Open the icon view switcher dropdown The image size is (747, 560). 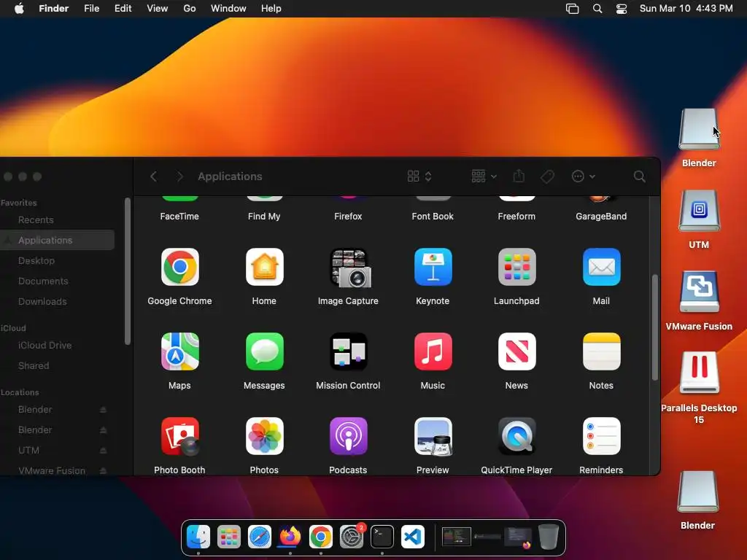[x=419, y=176]
